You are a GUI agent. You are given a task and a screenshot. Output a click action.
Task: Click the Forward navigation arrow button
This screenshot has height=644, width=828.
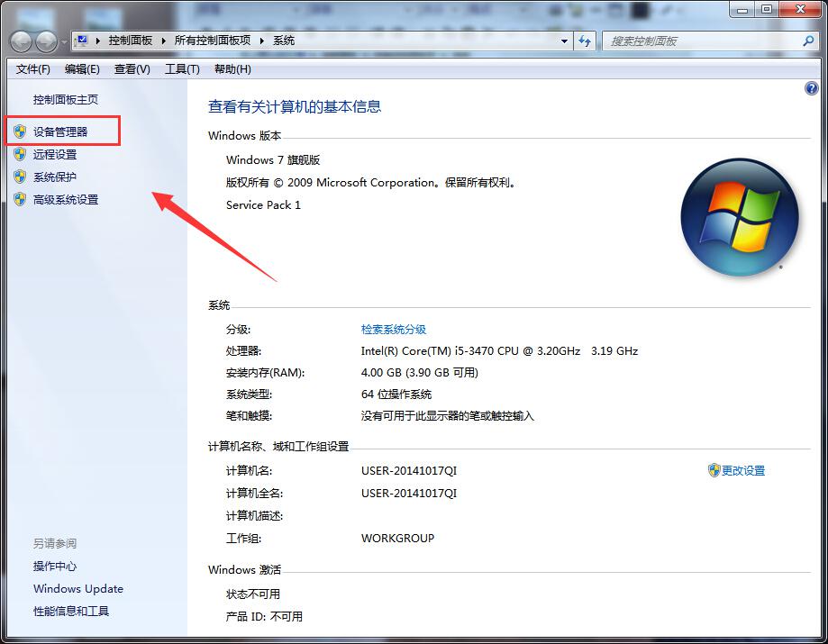click(x=46, y=41)
